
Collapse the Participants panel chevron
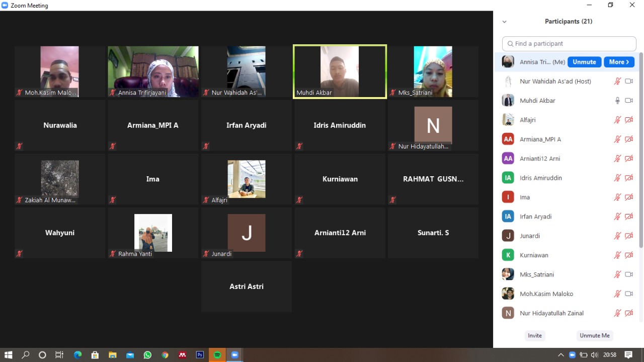pos(505,22)
